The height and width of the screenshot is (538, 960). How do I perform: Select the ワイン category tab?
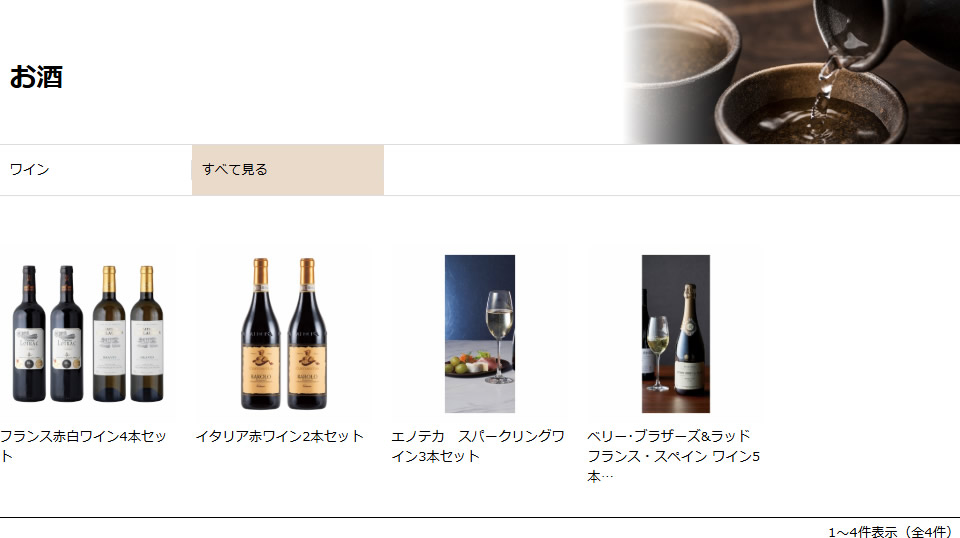[96, 170]
